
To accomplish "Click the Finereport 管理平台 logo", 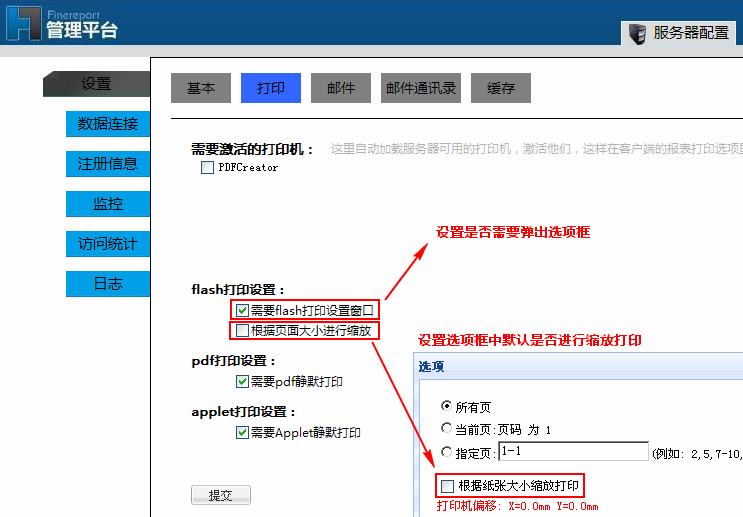I will pos(62,24).
